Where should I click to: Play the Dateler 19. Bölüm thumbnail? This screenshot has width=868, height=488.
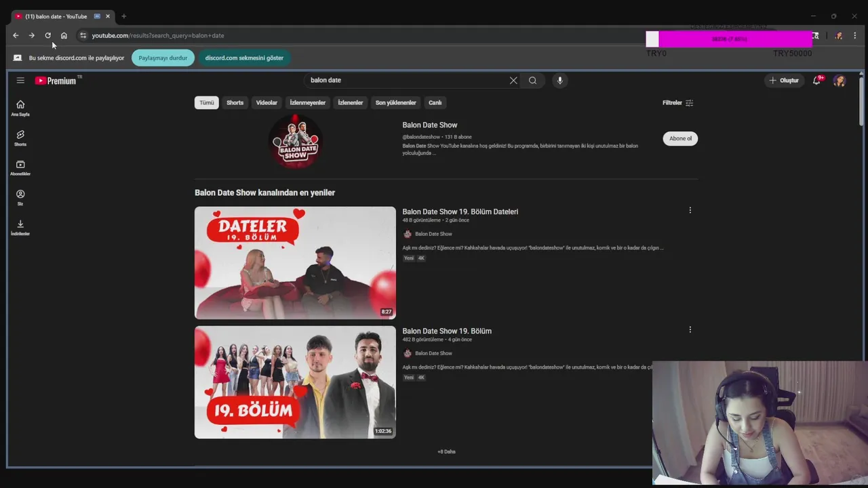click(295, 263)
